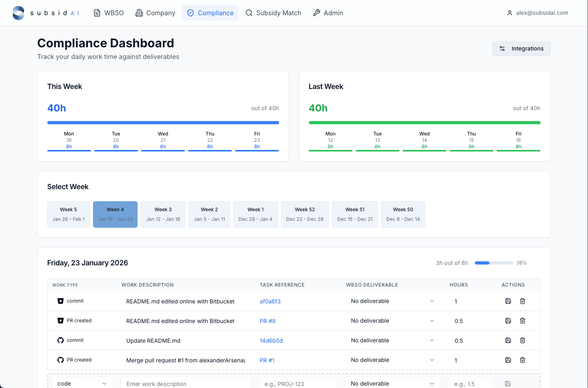Click the user profile icon

click(x=509, y=13)
